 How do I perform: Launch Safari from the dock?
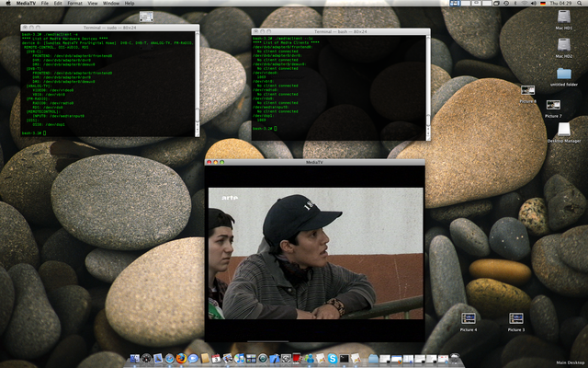169,359
